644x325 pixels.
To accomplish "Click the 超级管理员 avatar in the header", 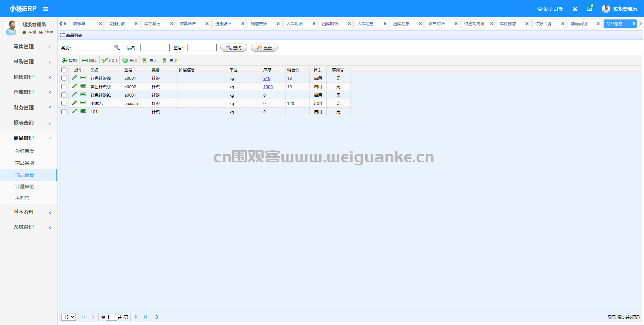I will (606, 9).
